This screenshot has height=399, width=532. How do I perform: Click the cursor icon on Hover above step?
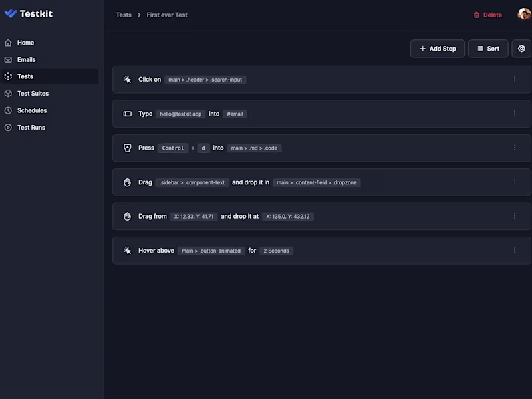[128, 251]
